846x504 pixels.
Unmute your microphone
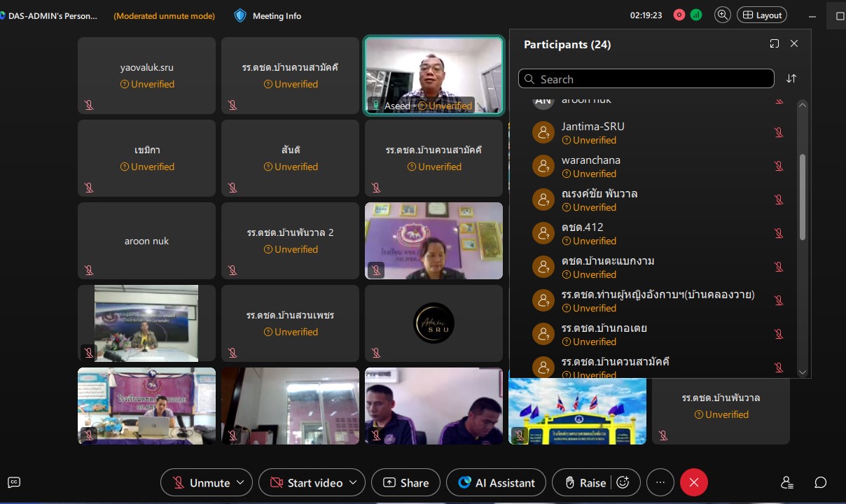click(x=201, y=482)
